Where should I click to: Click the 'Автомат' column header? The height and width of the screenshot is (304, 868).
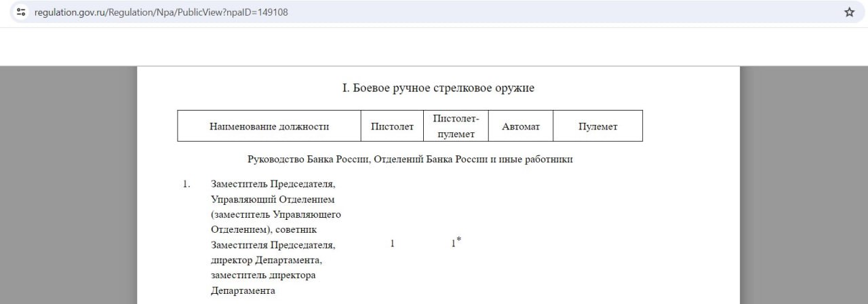pyautogui.click(x=521, y=126)
